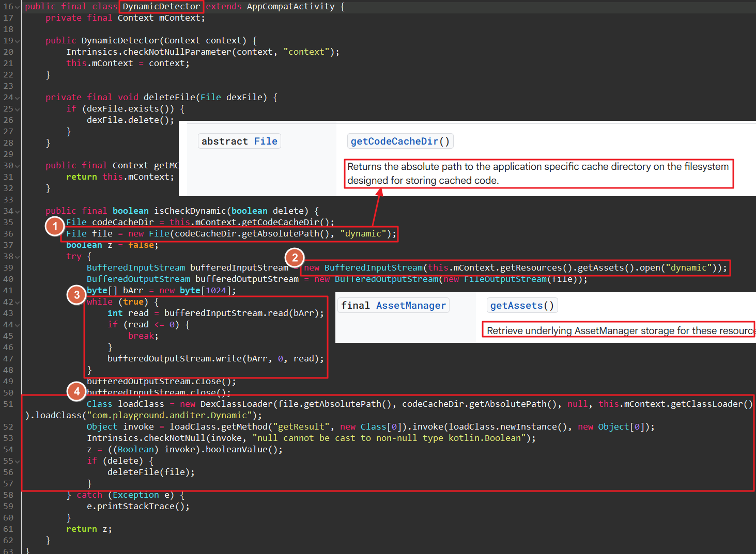Click the deleteFile method name on line 24
The width and height of the screenshot is (756, 554).
(x=169, y=98)
